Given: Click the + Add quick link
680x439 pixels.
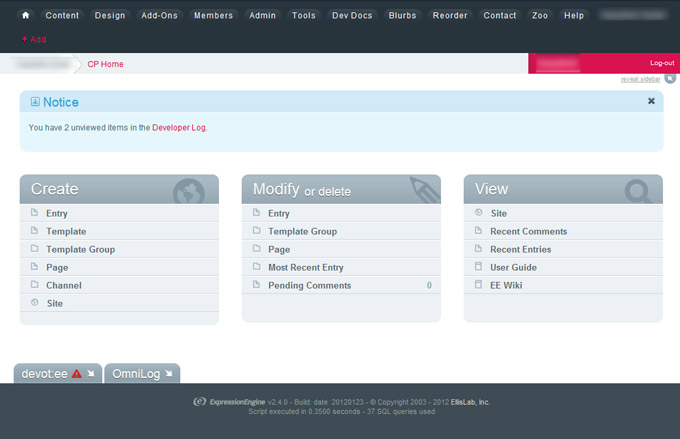Looking at the screenshot, I should pos(34,39).
